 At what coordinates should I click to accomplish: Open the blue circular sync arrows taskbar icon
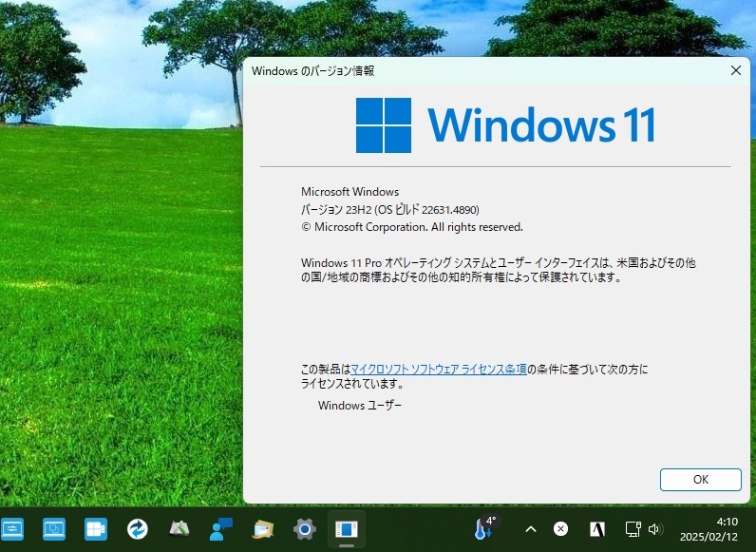click(x=138, y=529)
